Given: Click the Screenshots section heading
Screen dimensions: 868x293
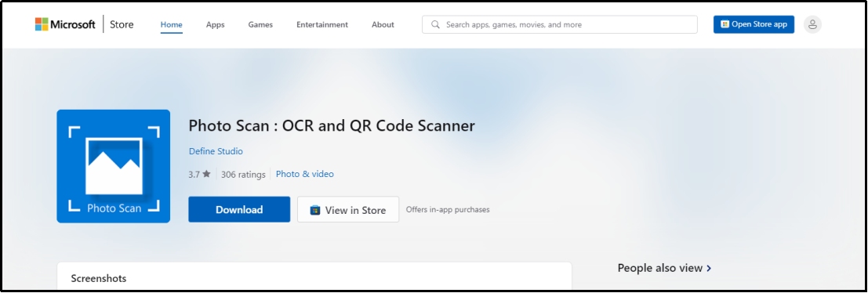Looking at the screenshot, I should coord(99,278).
